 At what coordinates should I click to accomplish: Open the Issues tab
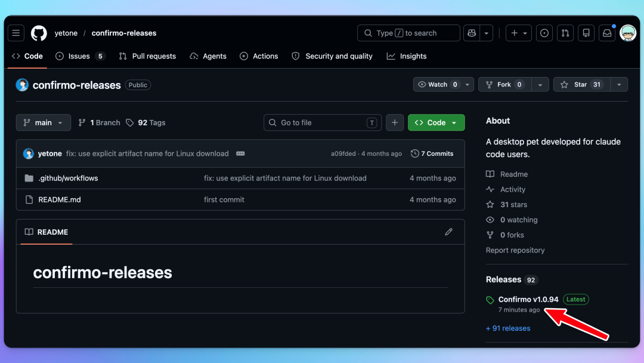(x=80, y=56)
